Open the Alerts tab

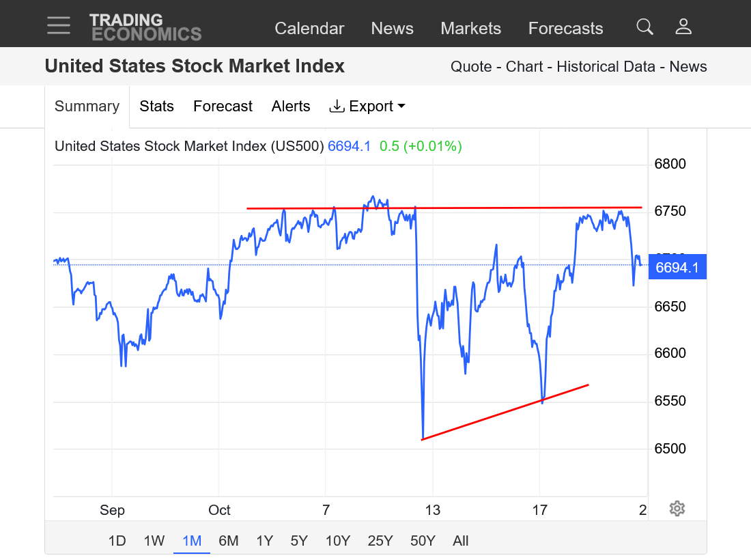click(291, 106)
